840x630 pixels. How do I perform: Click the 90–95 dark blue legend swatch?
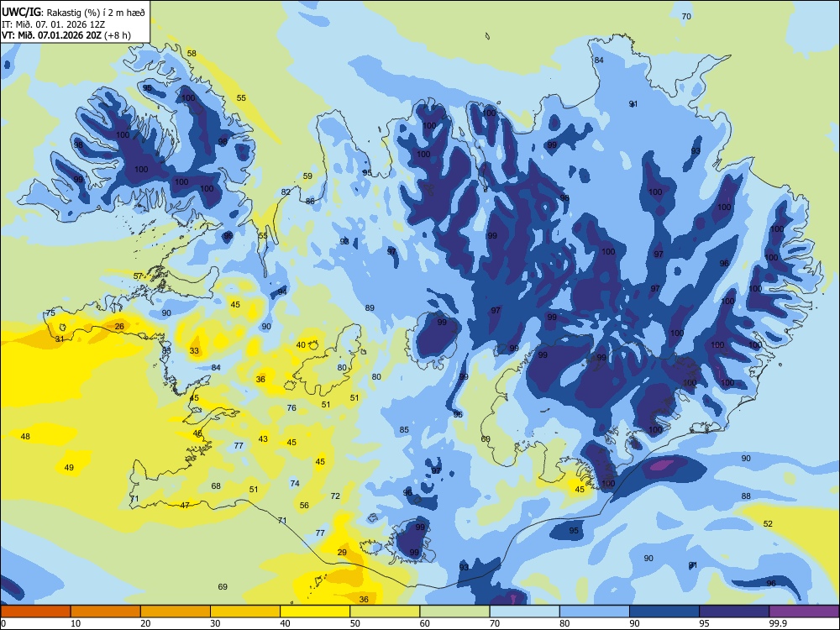tap(664, 612)
